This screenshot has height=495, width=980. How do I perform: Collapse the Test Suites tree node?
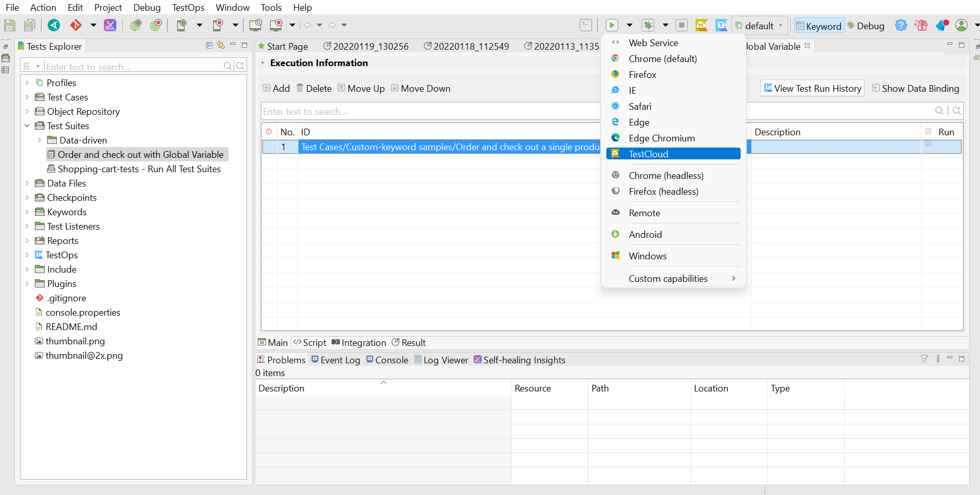27,126
